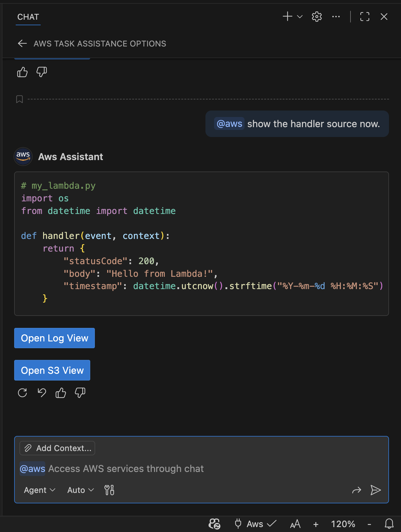Viewport: 401px width, 532px height.
Task: Zoom in with the plus status button
Action: [x=316, y=524]
